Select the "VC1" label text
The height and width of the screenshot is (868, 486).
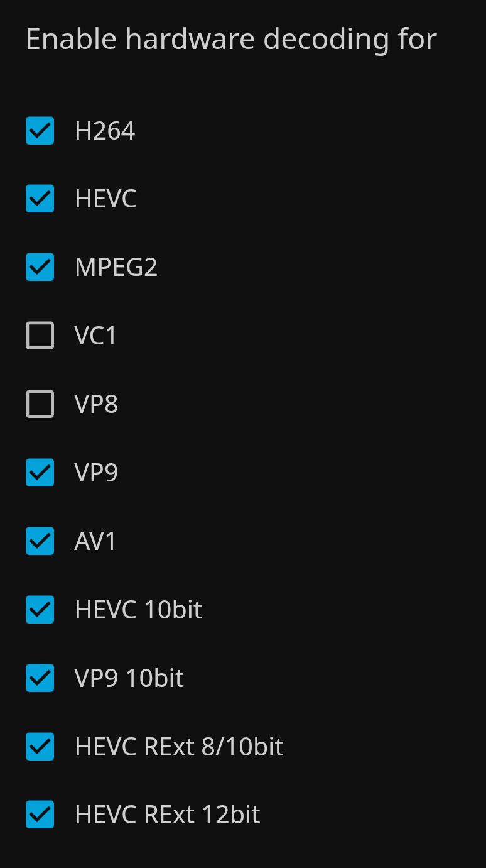click(96, 336)
